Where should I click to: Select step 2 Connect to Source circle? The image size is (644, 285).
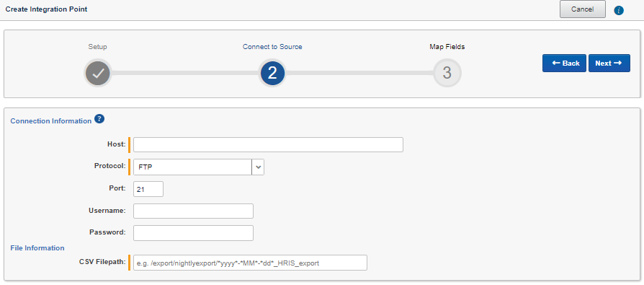pyautogui.click(x=272, y=73)
